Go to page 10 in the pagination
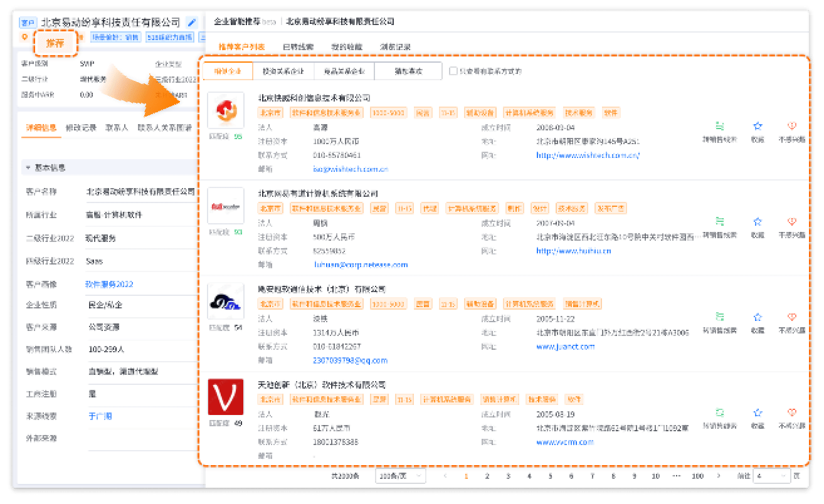 tap(655, 476)
